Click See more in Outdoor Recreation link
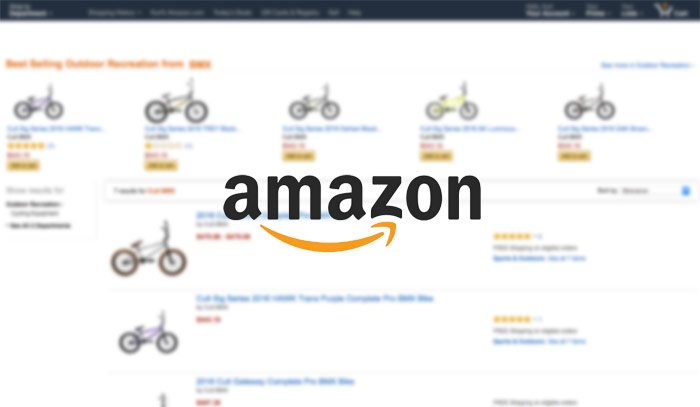Viewport: 700px width, 407px height. (647, 65)
